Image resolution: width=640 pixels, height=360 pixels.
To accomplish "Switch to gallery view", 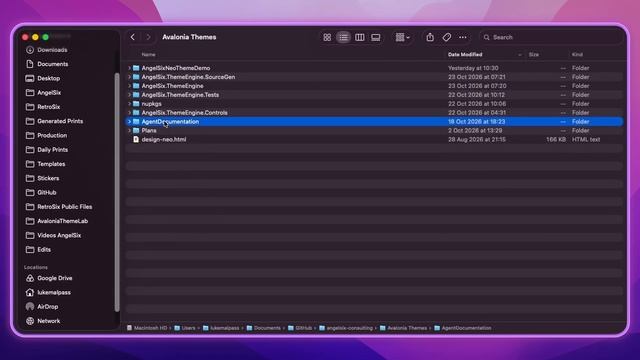I will click(376, 37).
